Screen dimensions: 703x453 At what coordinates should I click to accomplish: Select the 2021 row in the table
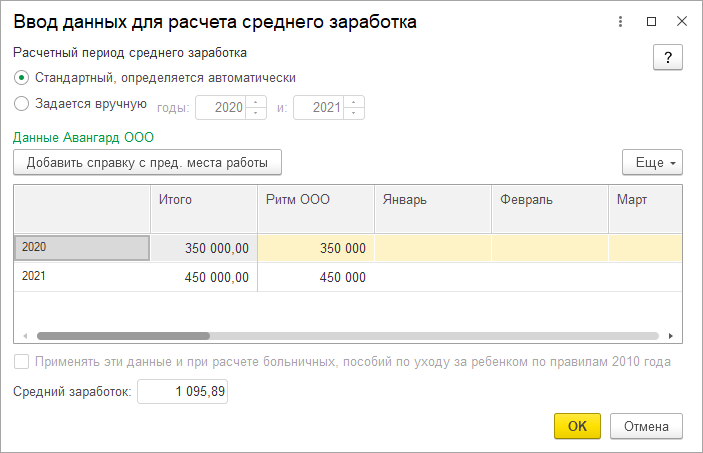coord(80,277)
